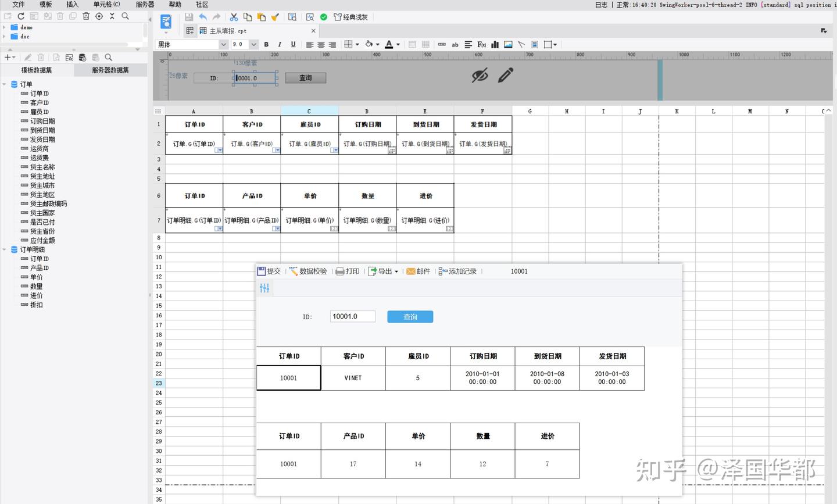
Task: Toggle italic formatting
Action: pyautogui.click(x=280, y=45)
